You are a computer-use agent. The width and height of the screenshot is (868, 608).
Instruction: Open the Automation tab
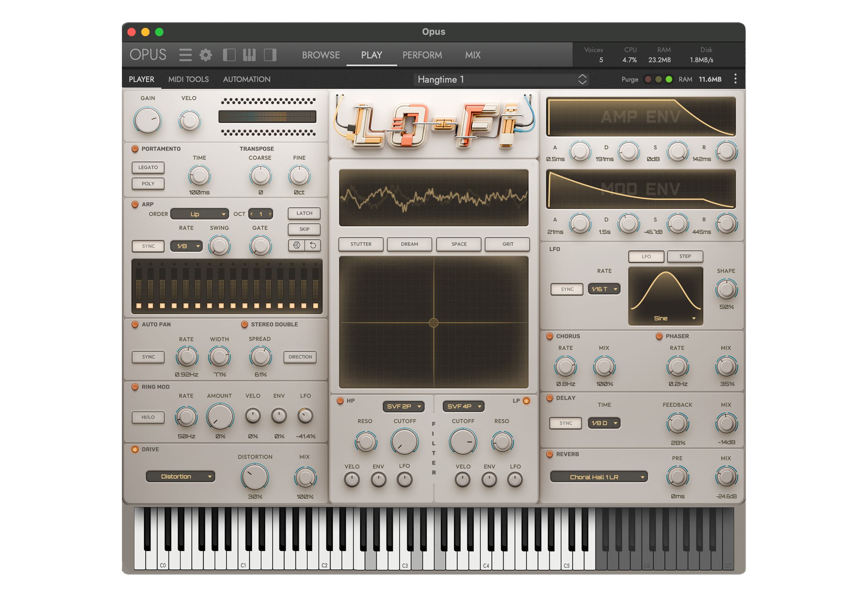point(247,79)
